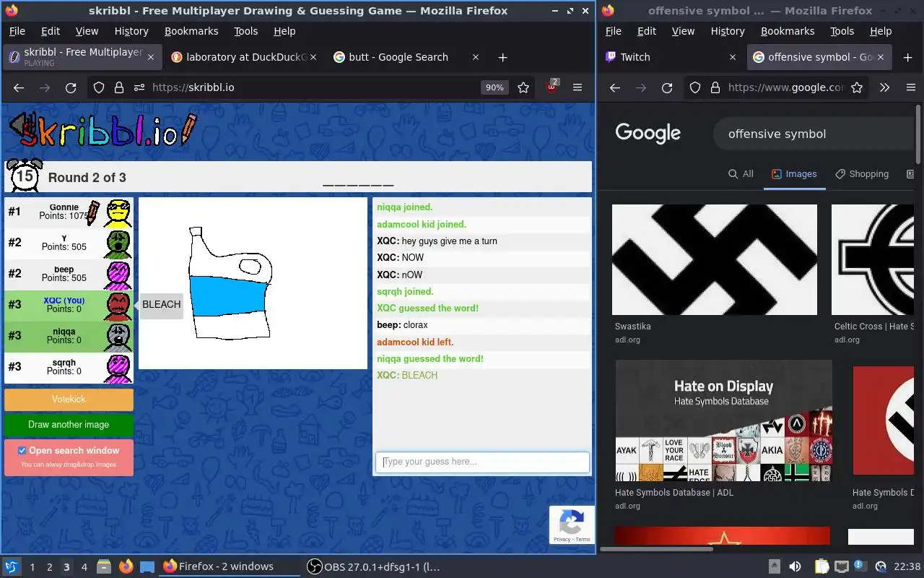The width and height of the screenshot is (924, 578).
Task: Click the round timer clock icon
Action: 25,176
